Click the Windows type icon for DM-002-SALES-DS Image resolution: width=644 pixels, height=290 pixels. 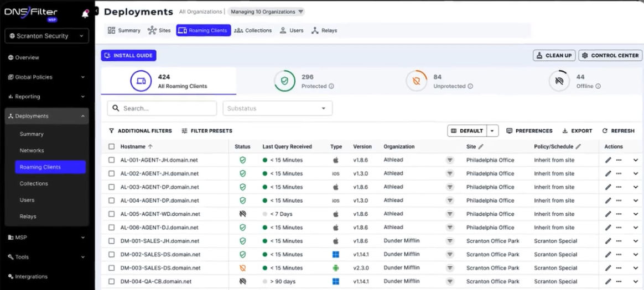335,254
